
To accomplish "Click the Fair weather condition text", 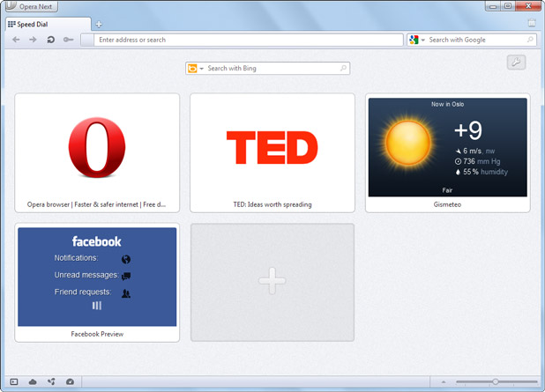I will click(447, 190).
